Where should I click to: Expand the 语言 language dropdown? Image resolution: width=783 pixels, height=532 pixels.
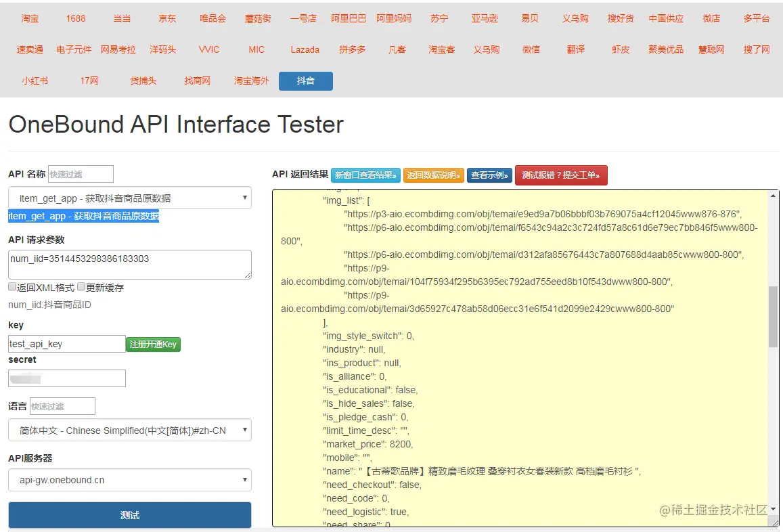130,430
